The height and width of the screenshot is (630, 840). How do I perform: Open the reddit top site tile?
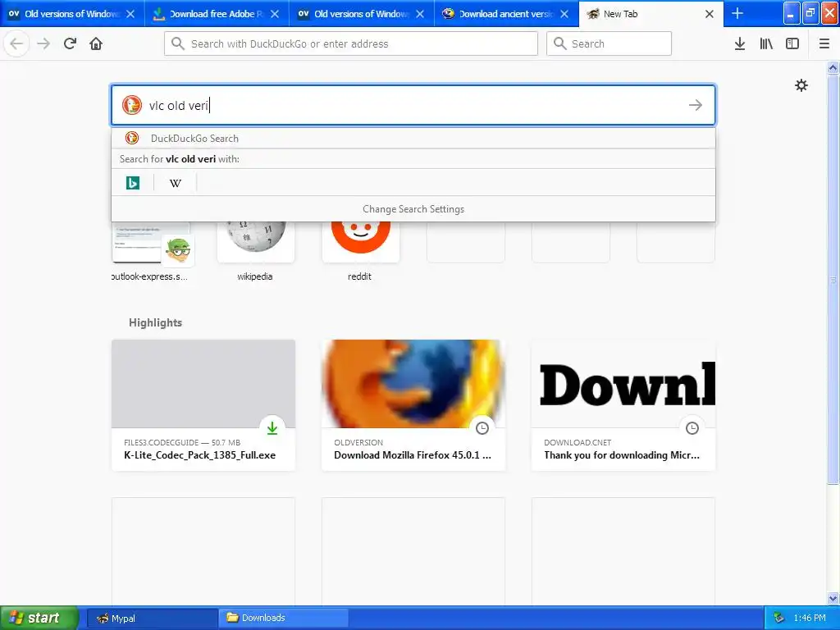[360, 252]
